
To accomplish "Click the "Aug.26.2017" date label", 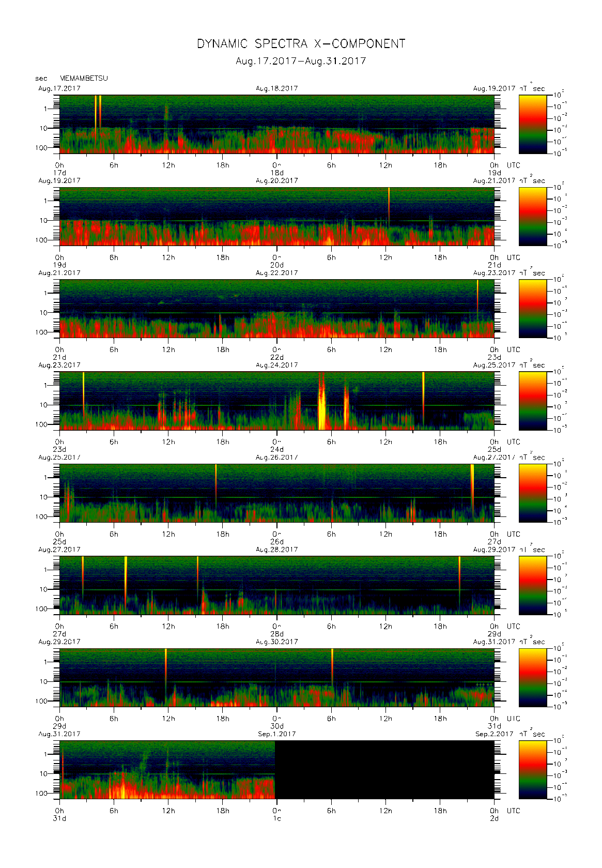I will point(277,457).
